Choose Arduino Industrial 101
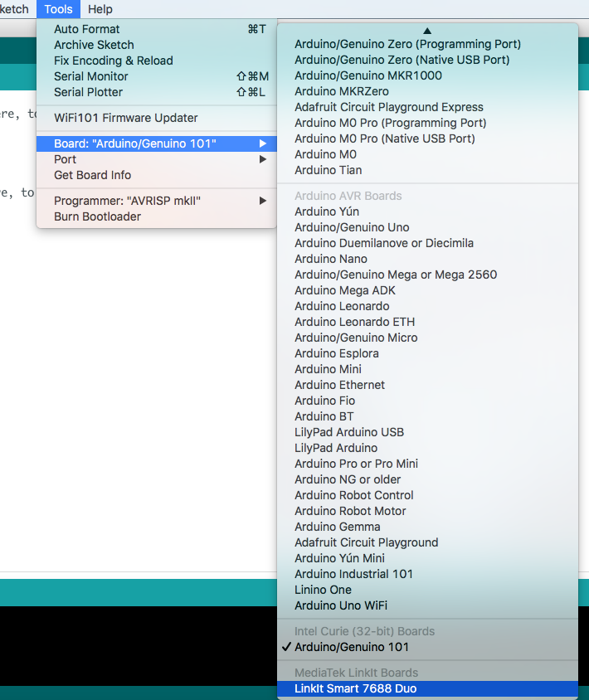 coord(427,575)
